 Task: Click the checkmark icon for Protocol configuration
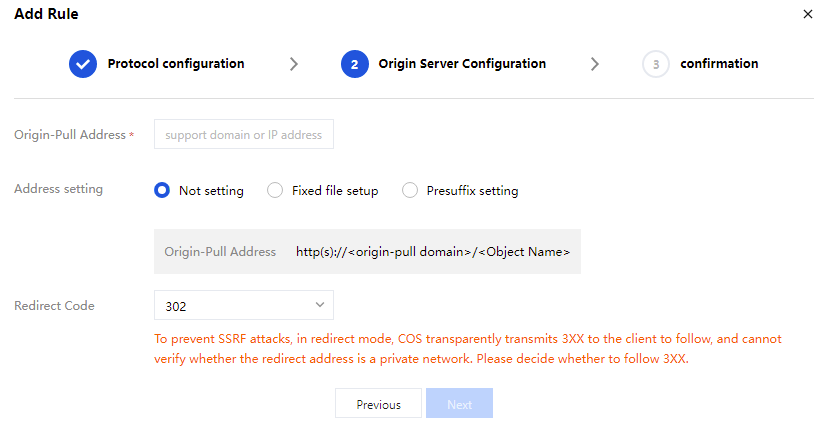[x=83, y=64]
